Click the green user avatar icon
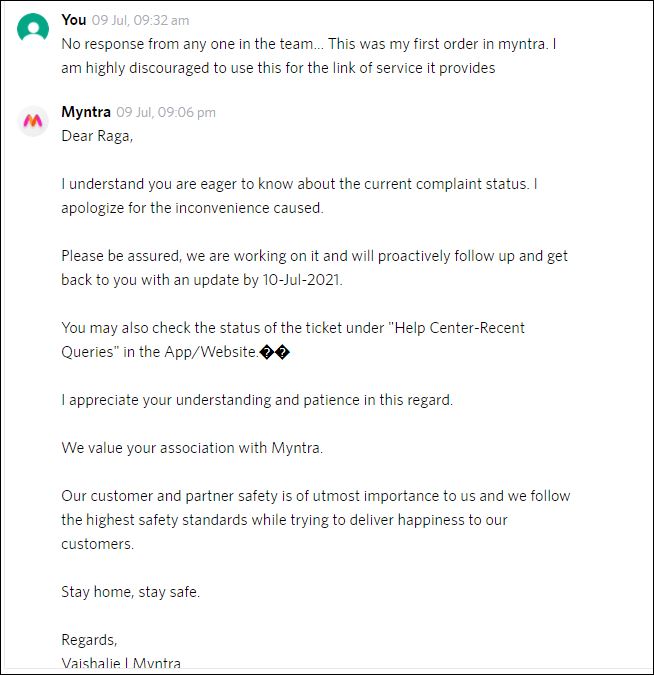 tap(33, 28)
